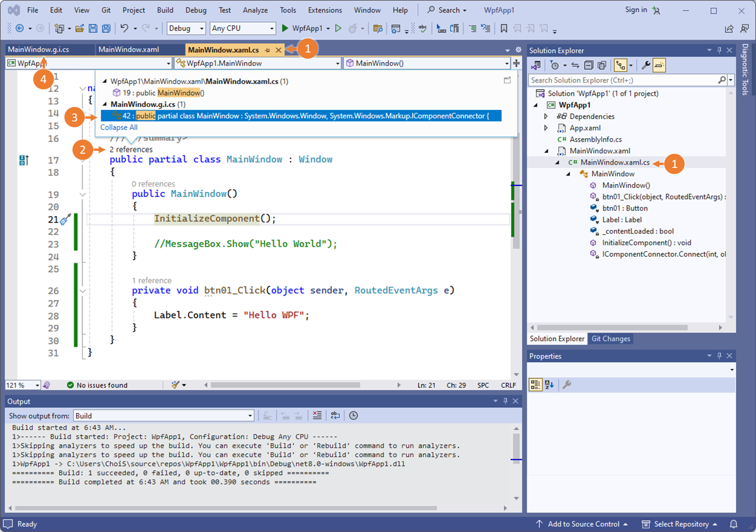This screenshot has width=756, height=532.
Task: Click the Navigate Backward arrow icon
Action: pos(19,28)
